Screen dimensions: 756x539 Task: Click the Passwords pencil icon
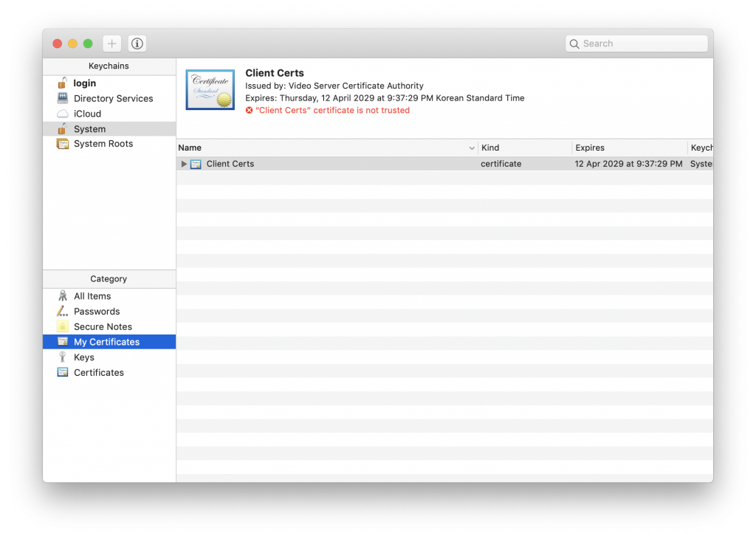[63, 311]
